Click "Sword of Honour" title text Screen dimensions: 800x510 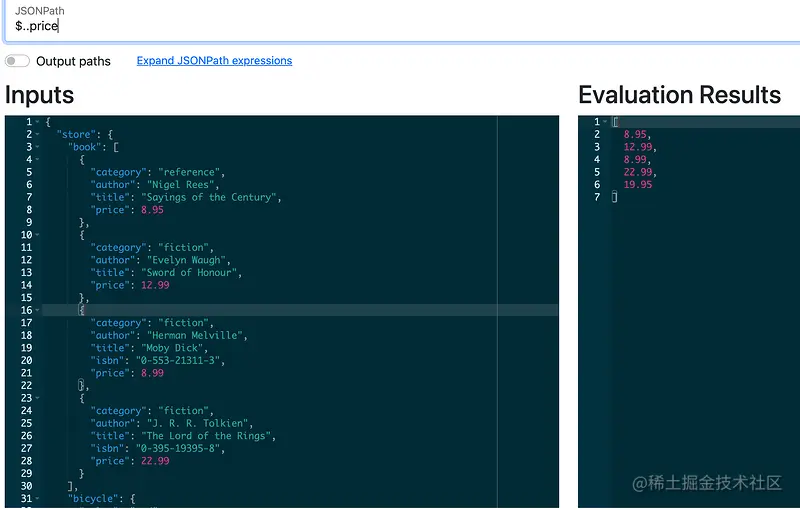coord(191,273)
